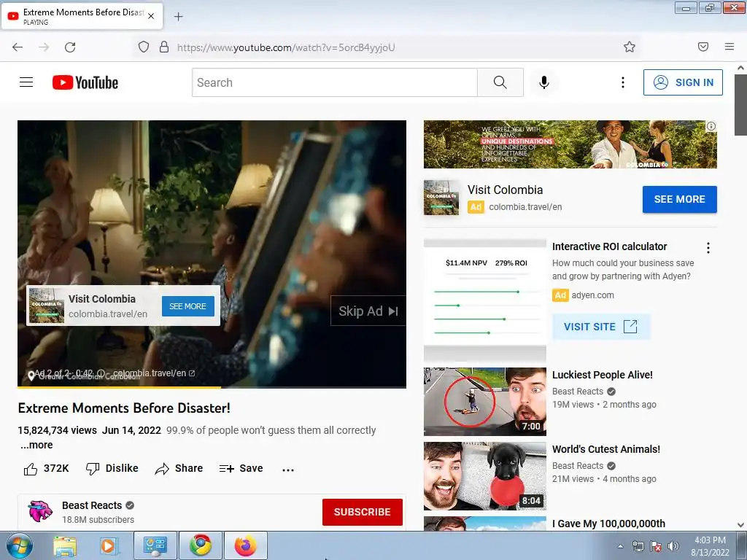Open Action Center flag icon

[656, 546]
